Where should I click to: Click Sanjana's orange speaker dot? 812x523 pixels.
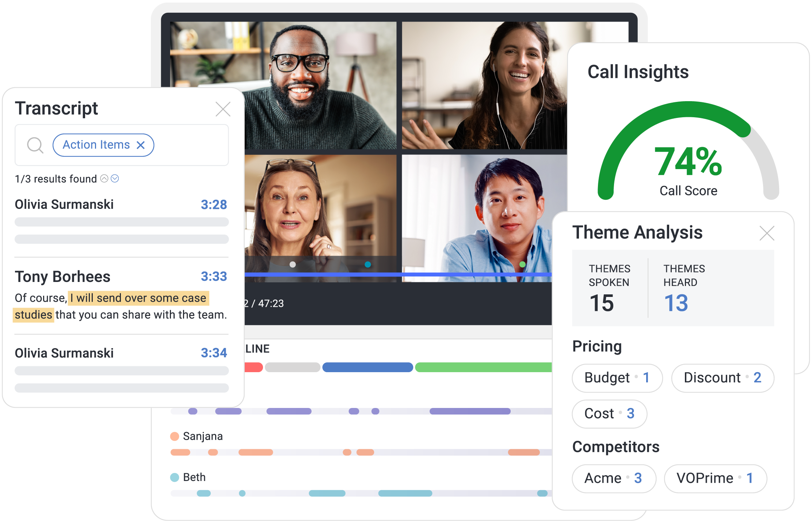pyautogui.click(x=175, y=436)
